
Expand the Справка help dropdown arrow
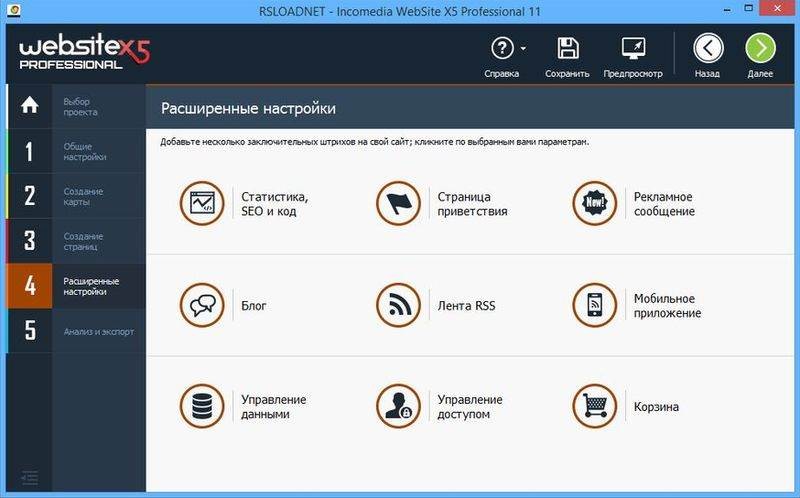tap(523, 49)
